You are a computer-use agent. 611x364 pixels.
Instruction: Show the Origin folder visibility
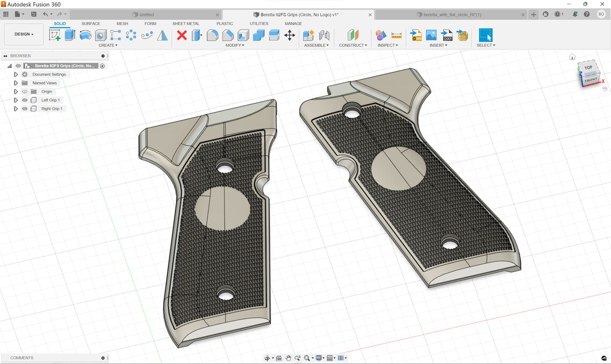[24, 92]
